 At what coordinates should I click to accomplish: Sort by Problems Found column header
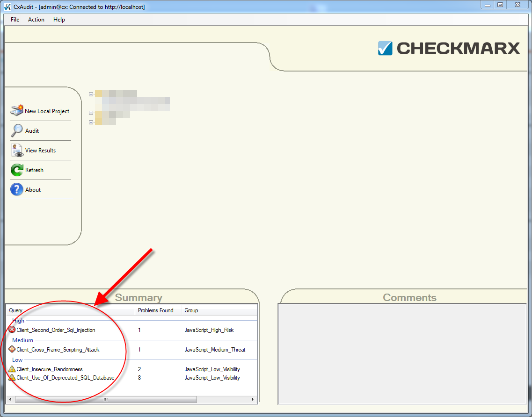tap(158, 310)
